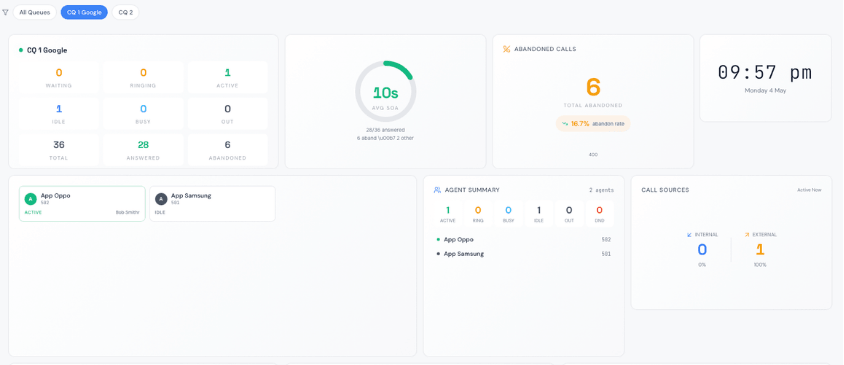The image size is (844, 365).
Task: Click the '2 agents' label
Action: point(601,190)
